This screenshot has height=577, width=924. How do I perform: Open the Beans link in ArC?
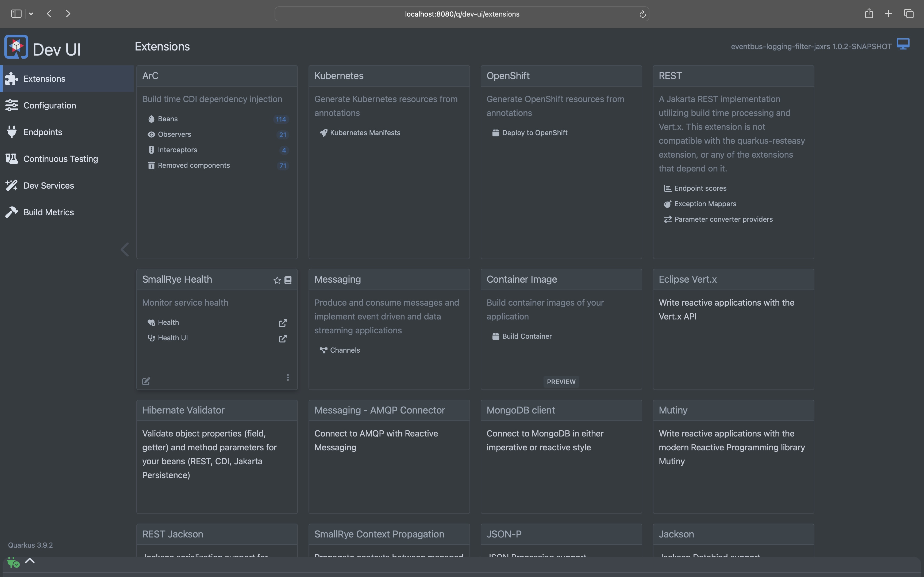click(168, 119)
